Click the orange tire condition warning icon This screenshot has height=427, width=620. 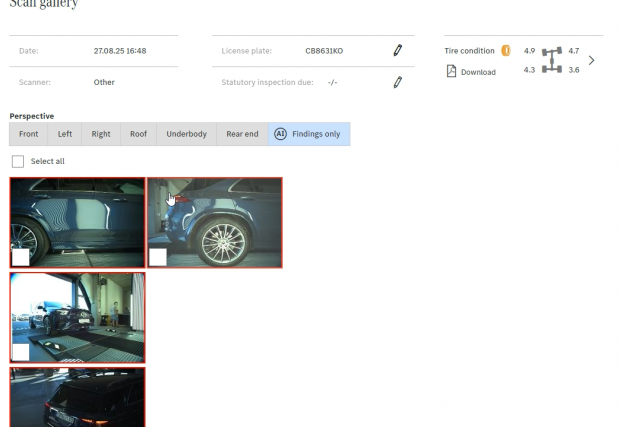pyautogui.click(x=506, y=51)
